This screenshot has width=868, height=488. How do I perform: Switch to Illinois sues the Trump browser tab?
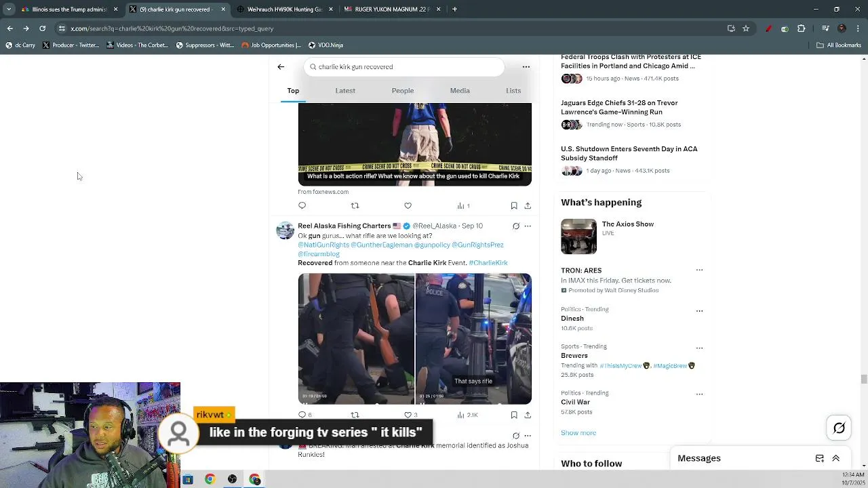(68, 9)
